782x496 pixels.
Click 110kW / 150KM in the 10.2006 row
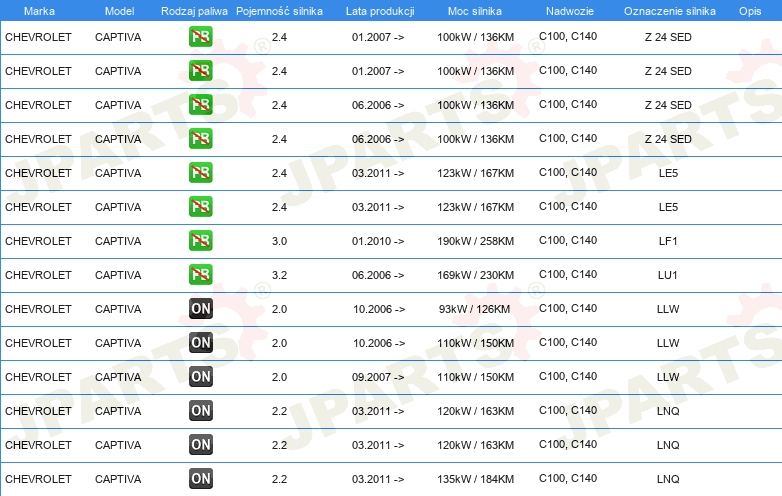475,343
